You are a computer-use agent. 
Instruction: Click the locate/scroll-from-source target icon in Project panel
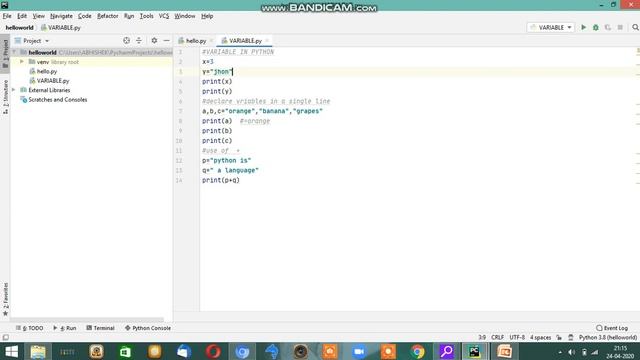pyautogui.click(x=127, y=40)
